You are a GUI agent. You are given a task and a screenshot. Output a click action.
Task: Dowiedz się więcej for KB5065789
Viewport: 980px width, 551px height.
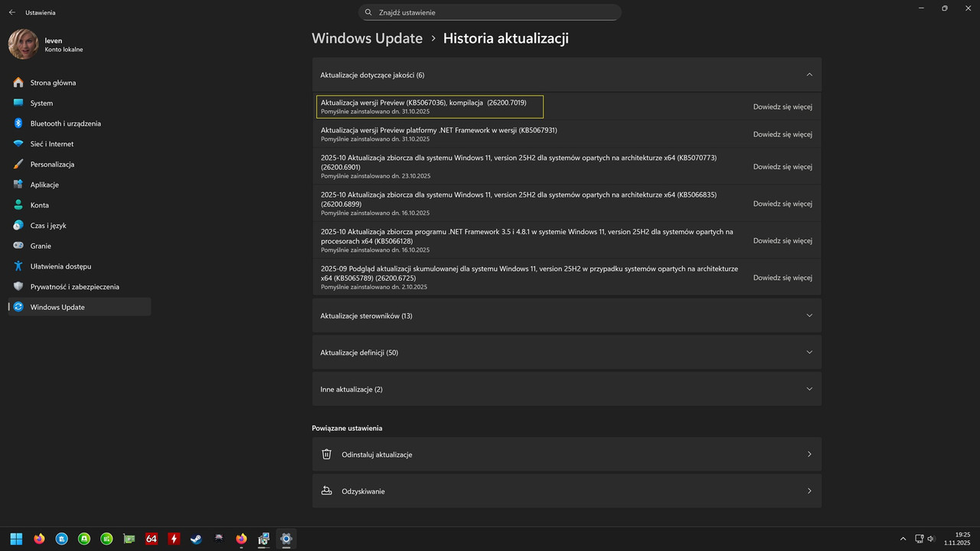782,277
